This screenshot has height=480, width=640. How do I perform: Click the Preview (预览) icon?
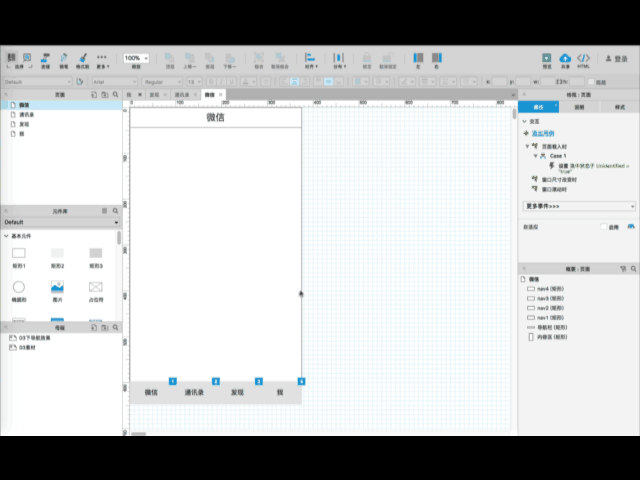tap(547, 60)
